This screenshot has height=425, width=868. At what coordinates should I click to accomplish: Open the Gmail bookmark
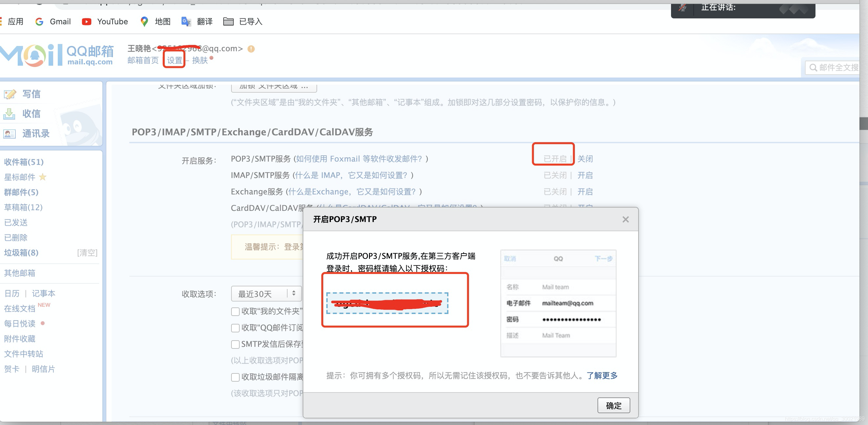(53, 22)
